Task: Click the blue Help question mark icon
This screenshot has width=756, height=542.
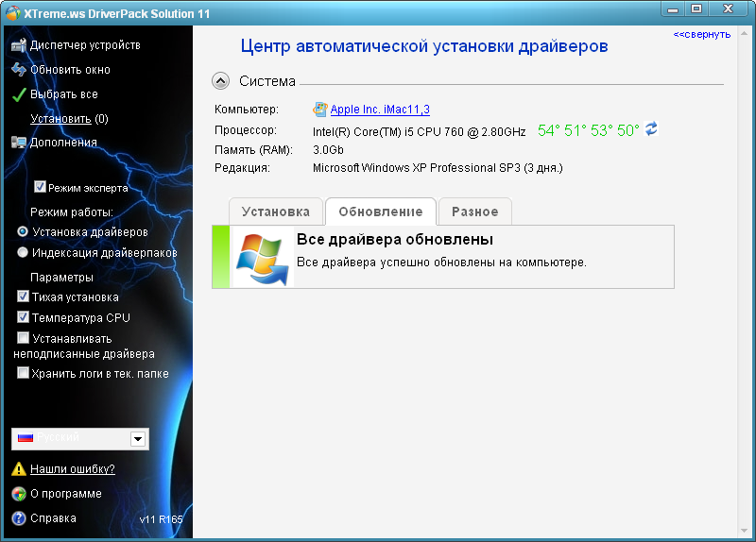Action: pyautogui.click(x=18, y=518)
